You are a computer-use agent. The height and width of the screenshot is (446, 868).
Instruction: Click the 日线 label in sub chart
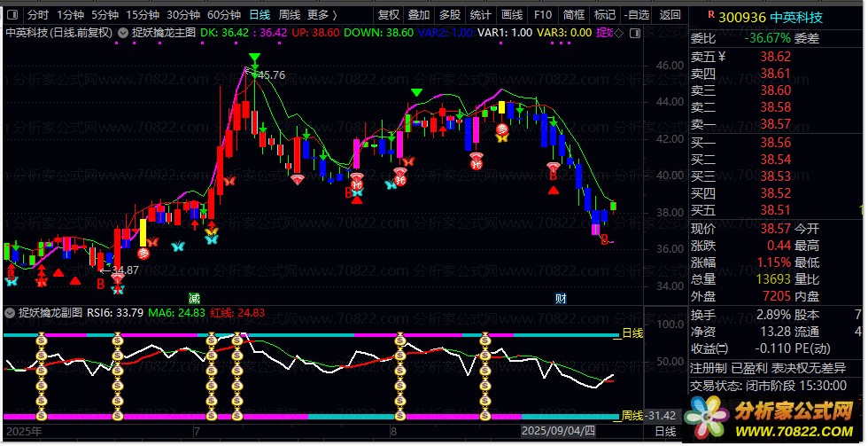632,333
